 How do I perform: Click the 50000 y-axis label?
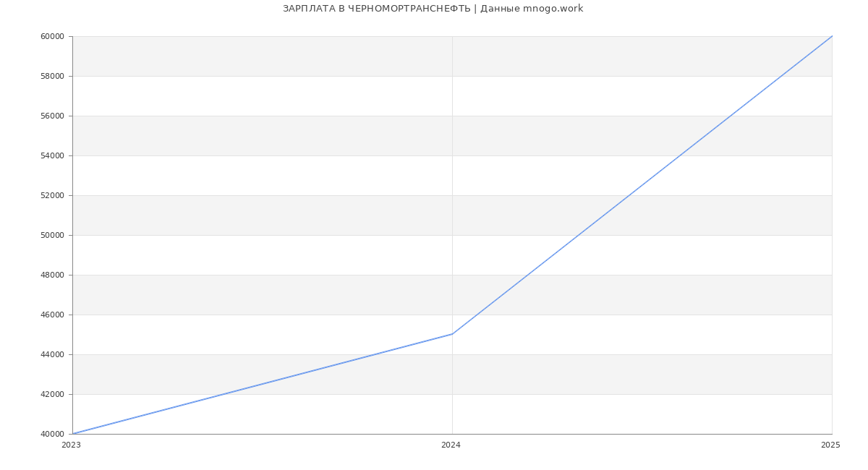pyautogui.click(x=53, y=235)
